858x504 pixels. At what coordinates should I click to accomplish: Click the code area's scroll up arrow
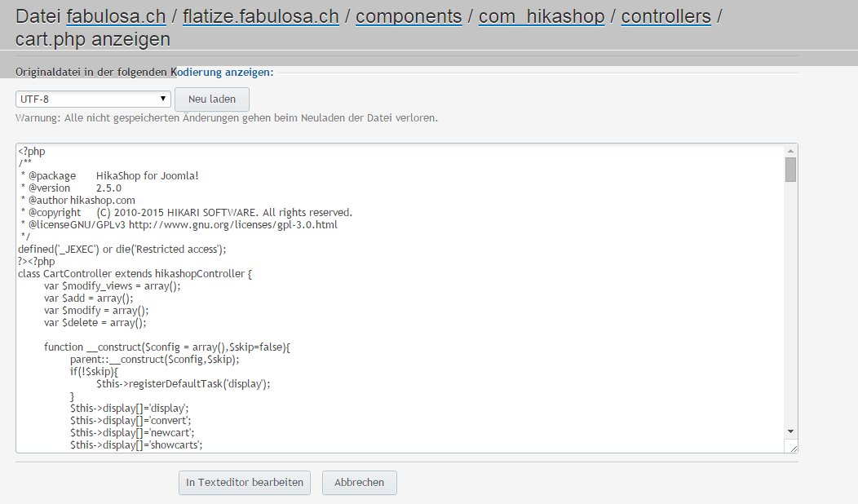[790, 151]
